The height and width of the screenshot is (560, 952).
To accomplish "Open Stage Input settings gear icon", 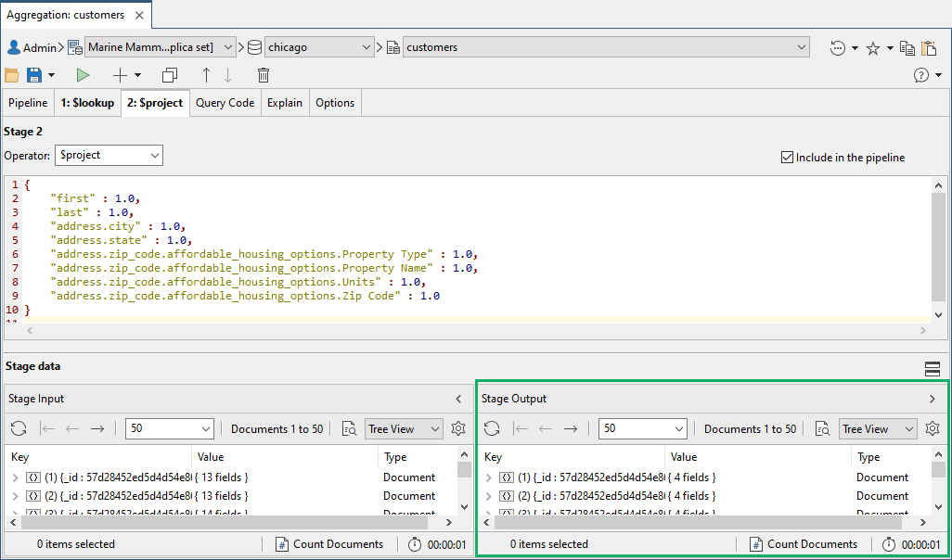I will click(x=458, y=428).
